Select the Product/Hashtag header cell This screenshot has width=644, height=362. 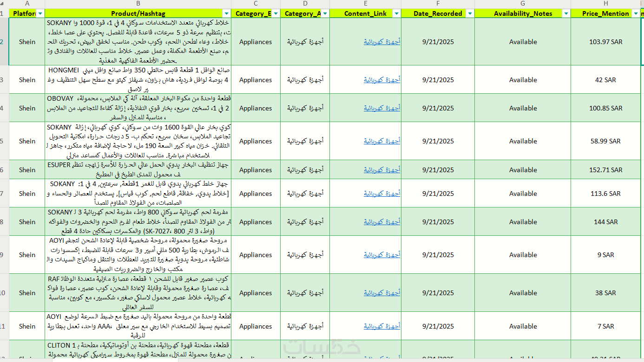[138, 13]
